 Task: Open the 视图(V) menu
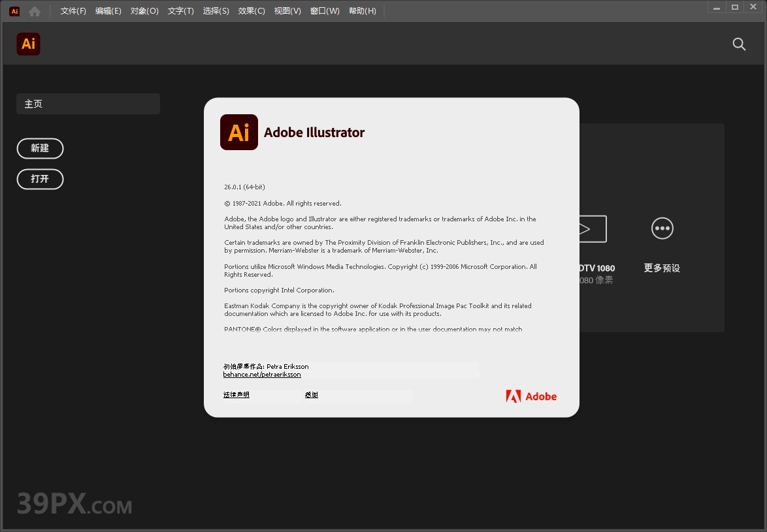287,10
